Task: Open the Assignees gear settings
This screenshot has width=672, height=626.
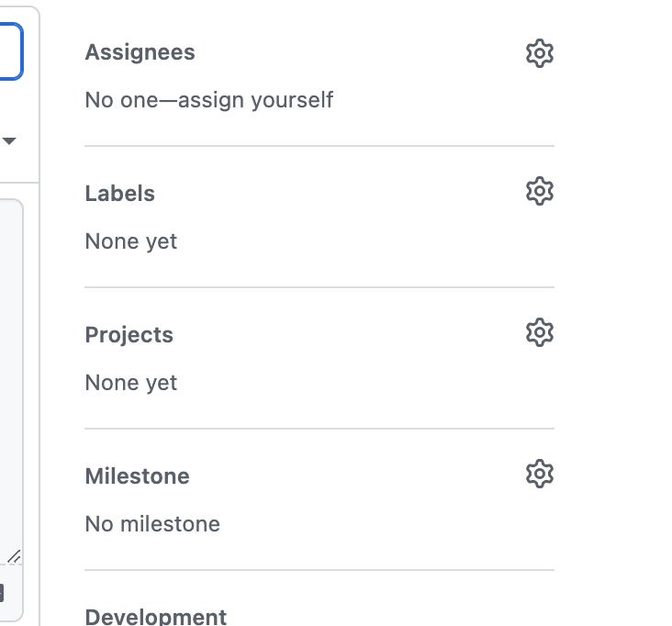Action: (540, 53)
